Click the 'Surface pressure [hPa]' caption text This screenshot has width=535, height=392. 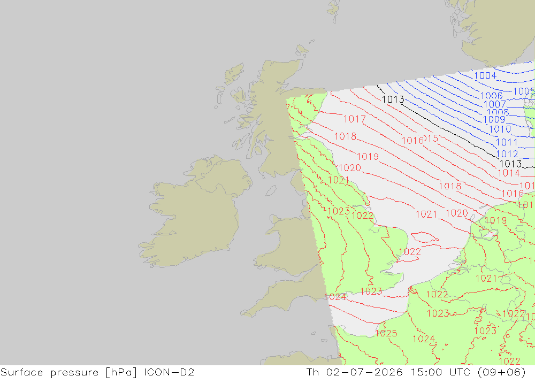tap(69, 372)
